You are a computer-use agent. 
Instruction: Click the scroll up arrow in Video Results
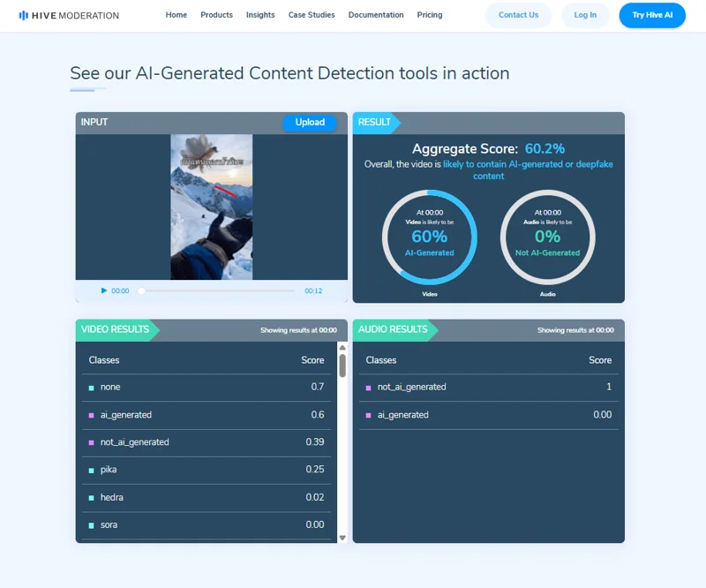[342, 347]
